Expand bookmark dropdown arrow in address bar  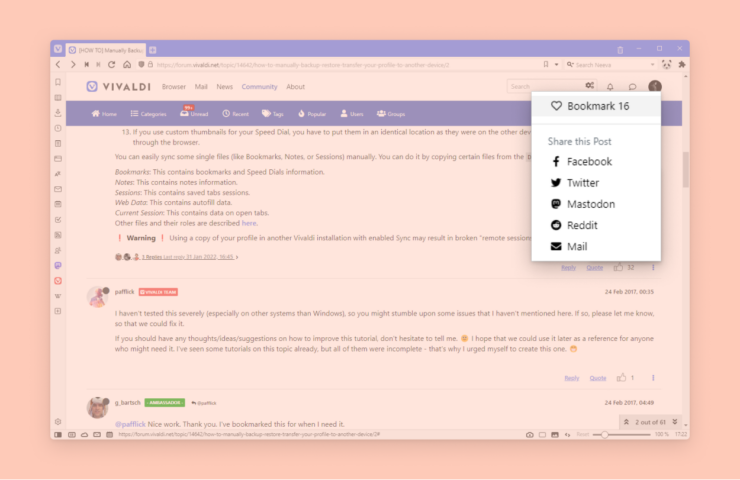[x=556, y=65]
